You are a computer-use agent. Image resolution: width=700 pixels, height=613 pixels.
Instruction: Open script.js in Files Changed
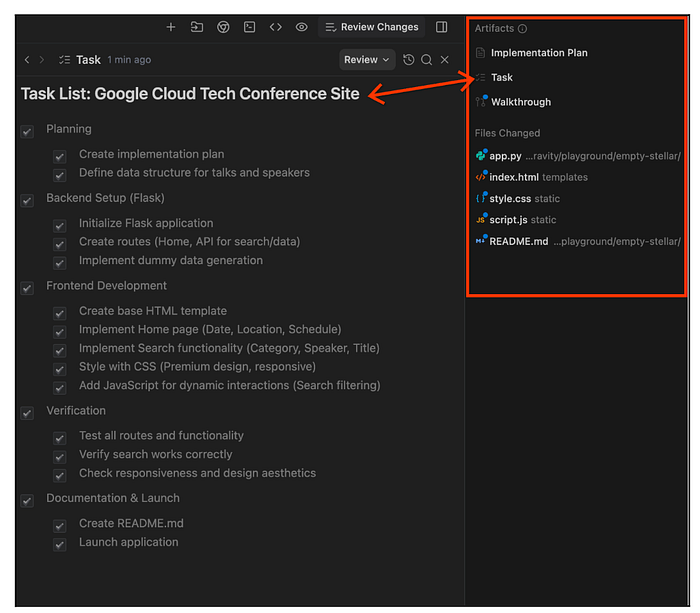coord(516,220)
